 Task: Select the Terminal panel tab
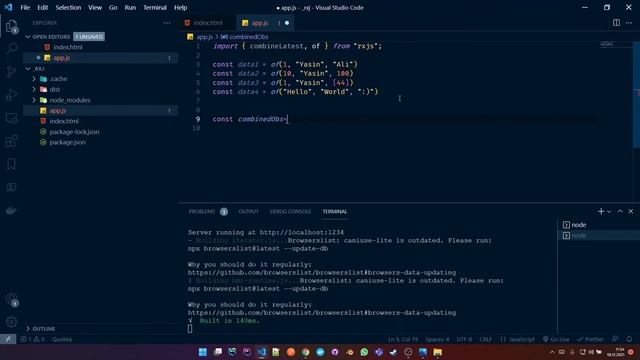[335, 211]
